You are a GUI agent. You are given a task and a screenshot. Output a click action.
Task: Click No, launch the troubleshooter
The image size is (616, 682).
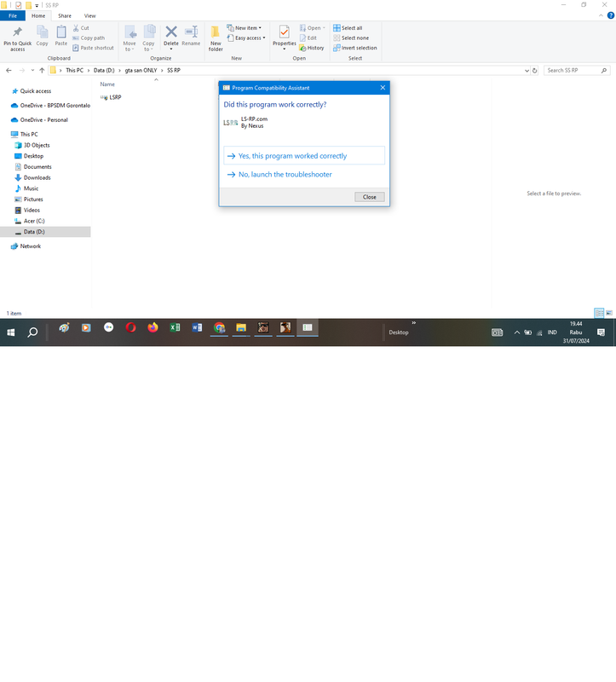coord(304,175)
